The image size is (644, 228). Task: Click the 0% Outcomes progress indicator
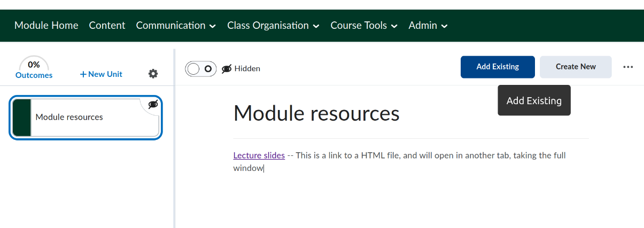click(34, 65)
